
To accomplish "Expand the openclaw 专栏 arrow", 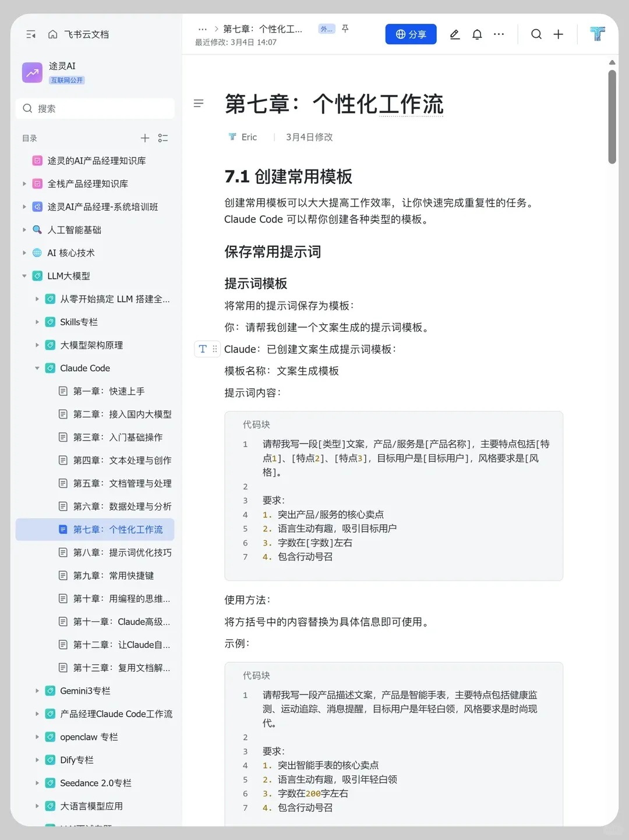I will click(x=37, y=737).
